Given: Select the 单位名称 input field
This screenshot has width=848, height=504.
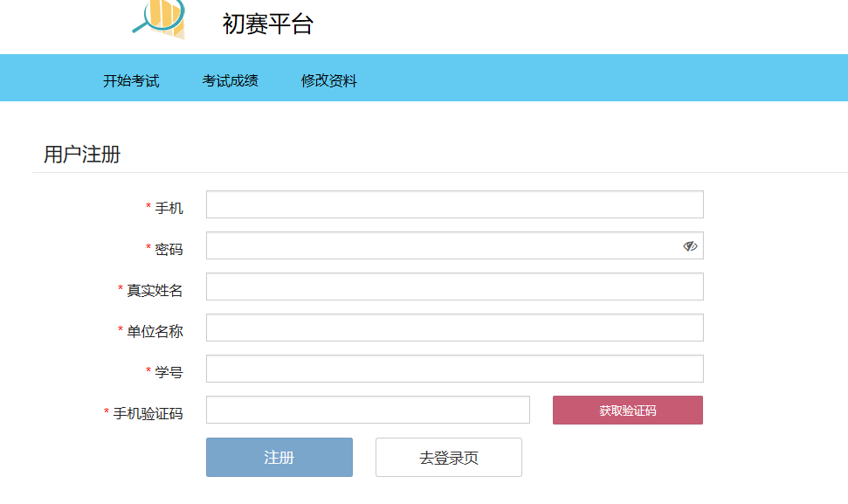Looking at the screenshot, I should 455,328.
